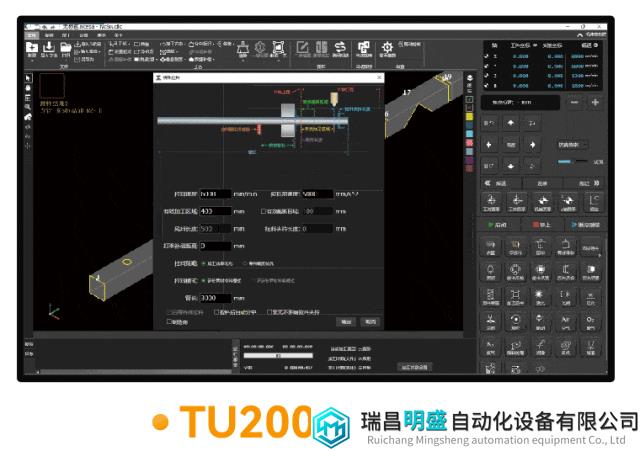Click the dialog speed field with mm/min unit
The image size is (640, 451).
coord(215,194)
